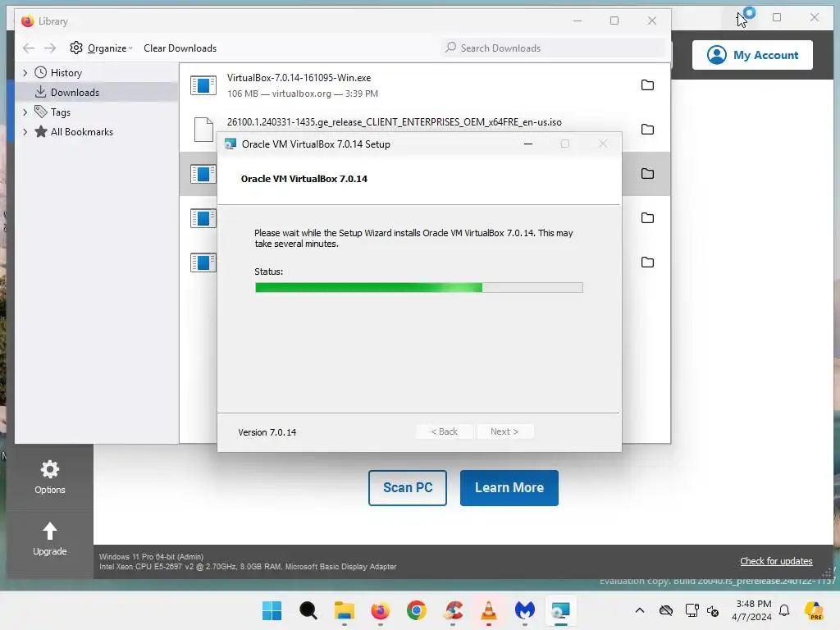Open CCleaner from the taskbar
The image size is (840, 630).
(x=453, y=610)
